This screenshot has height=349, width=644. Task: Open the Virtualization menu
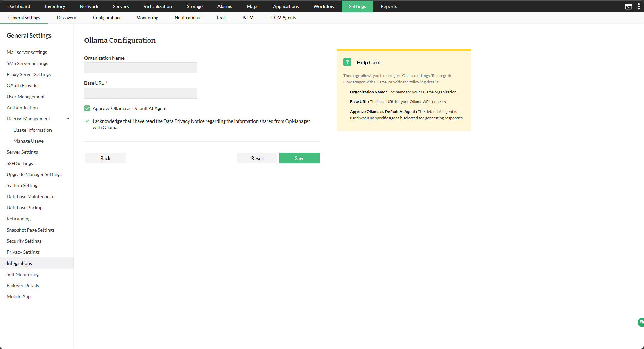[x=158, y=6]
